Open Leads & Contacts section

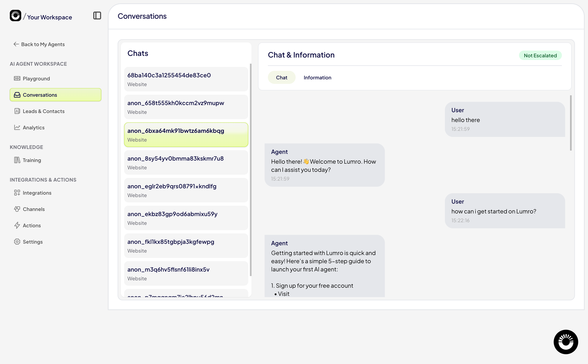43,111
